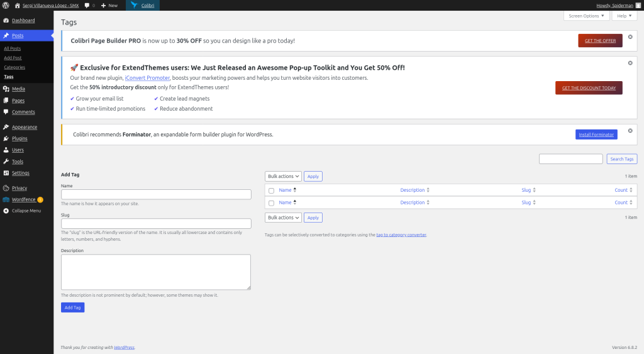This screenshot has height=354, width=644.
Task: Tick the select-all checkbox in table header
Action: (271, 191)
